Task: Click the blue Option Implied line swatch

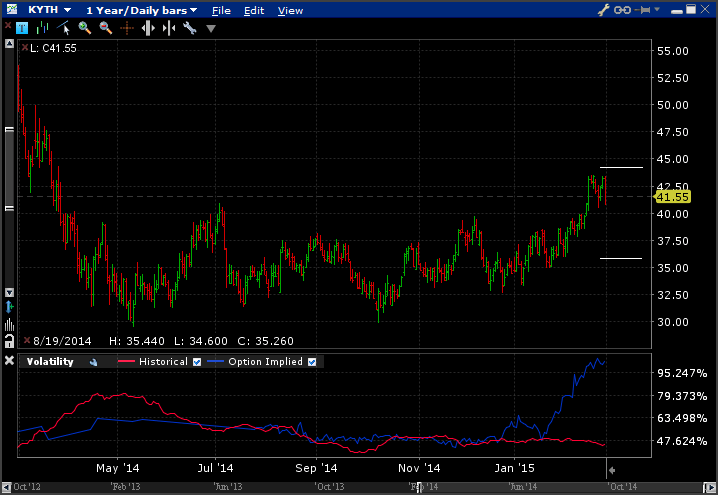Action: point(215,362)
